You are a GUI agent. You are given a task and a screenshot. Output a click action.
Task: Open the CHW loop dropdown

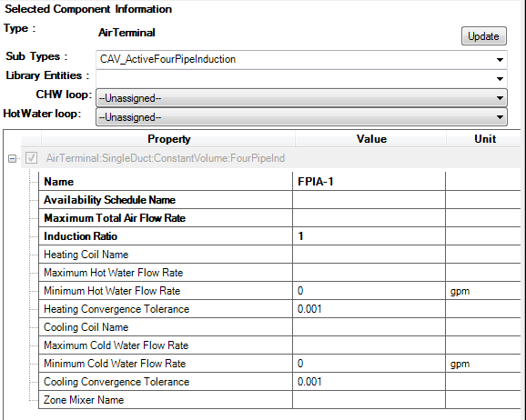[x=301, y=98]
